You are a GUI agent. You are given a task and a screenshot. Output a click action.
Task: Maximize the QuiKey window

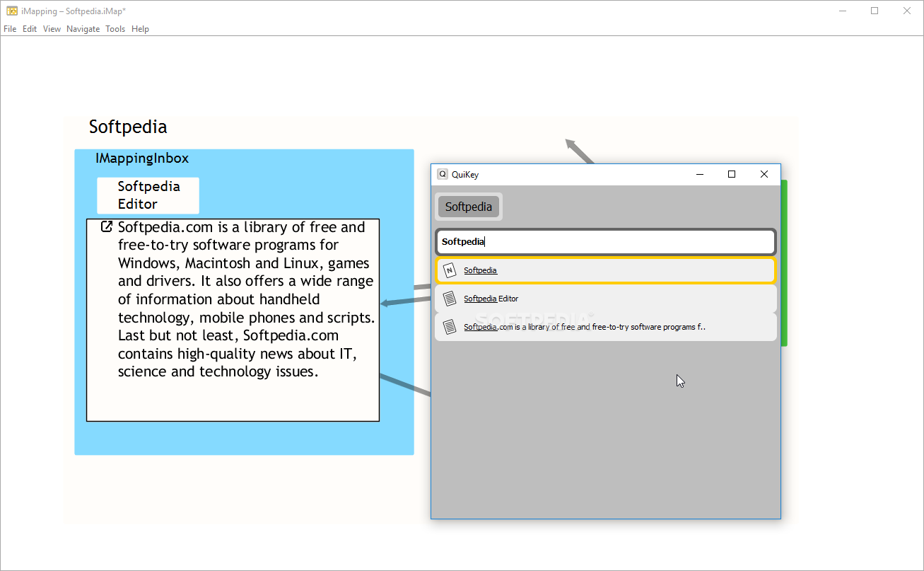pos(732,174)
